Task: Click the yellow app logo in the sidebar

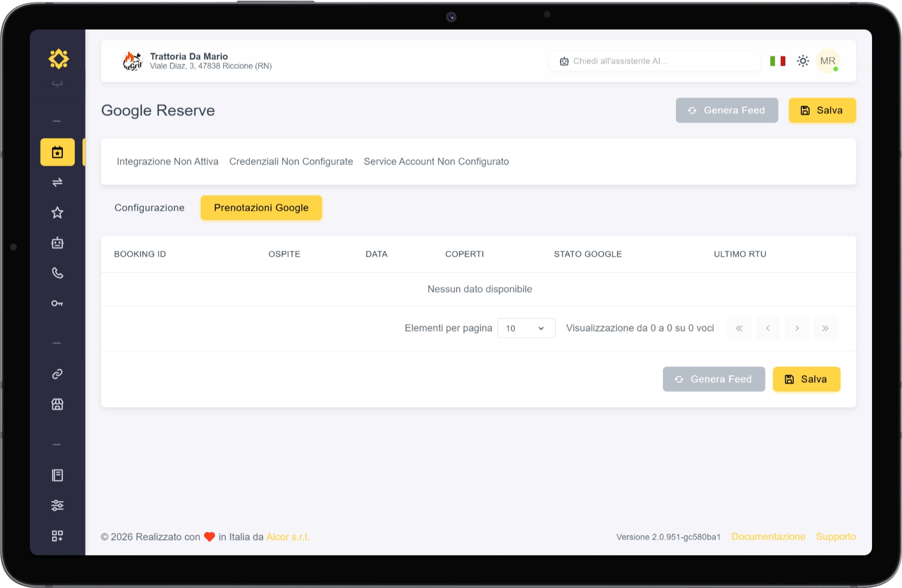Action: pyautogui.click(x=58, y=59)
